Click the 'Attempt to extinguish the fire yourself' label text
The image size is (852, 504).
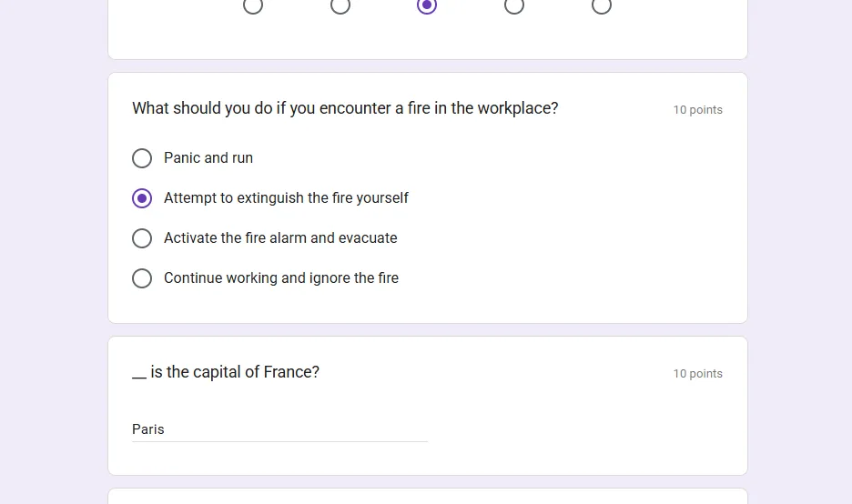click(286, 198)
